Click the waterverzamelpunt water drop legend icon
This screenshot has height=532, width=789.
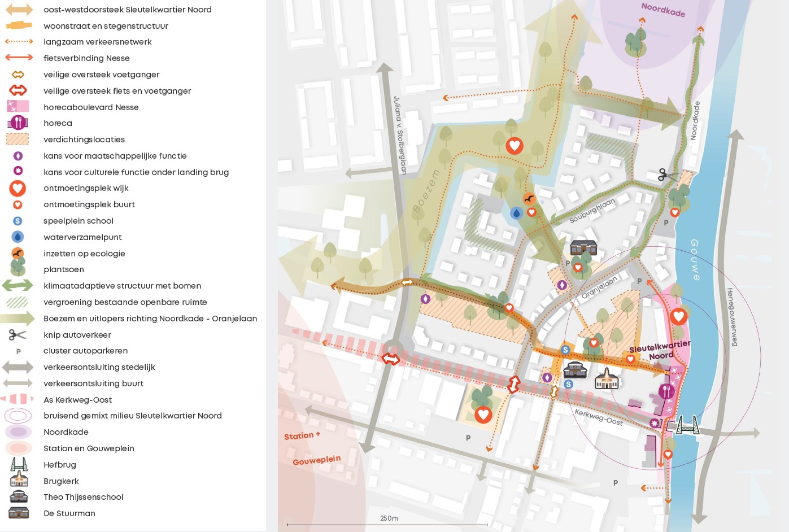point(18,237)
